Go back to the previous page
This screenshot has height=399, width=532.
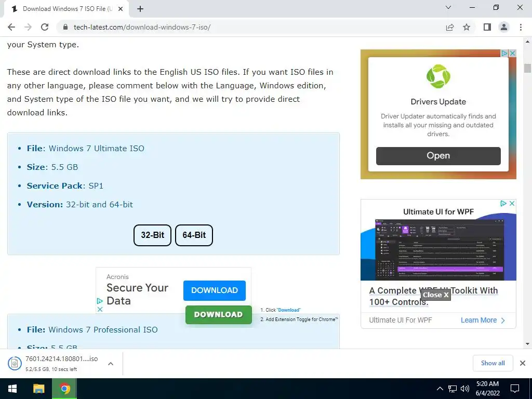pyautogui.click(x=11, y=27)
